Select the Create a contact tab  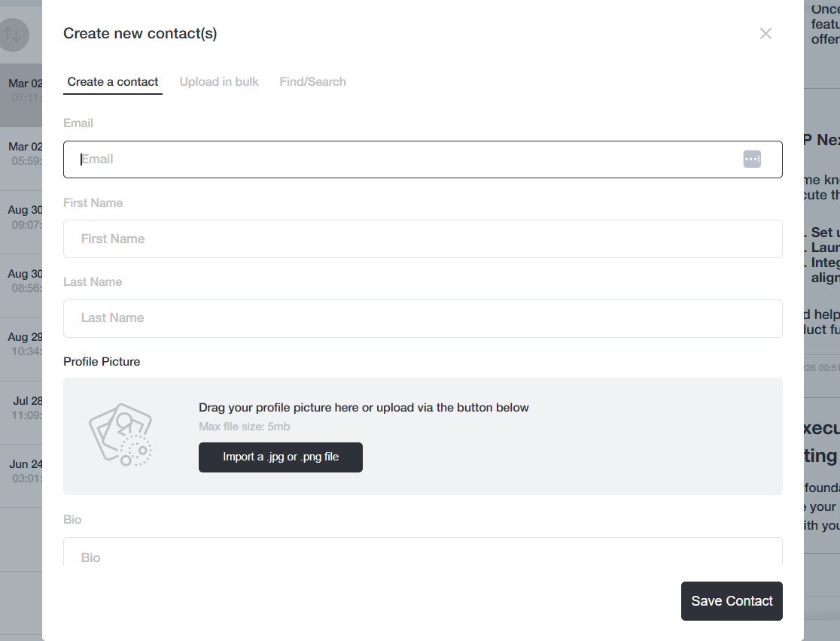pyautogui.click(x=113, y=82)
